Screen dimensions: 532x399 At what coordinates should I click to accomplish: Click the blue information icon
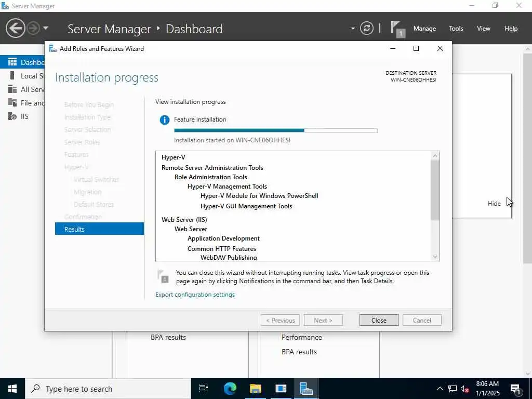[x=165, y=120]
